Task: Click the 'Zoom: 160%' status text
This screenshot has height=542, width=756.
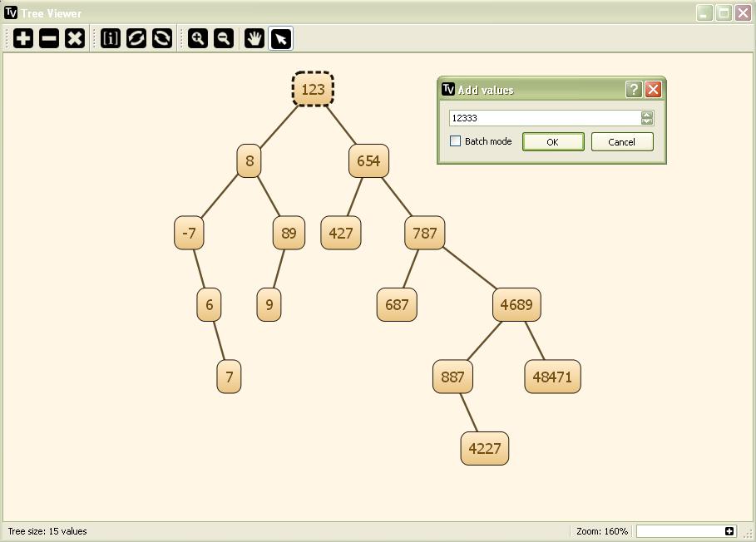Action: (602, 531)
